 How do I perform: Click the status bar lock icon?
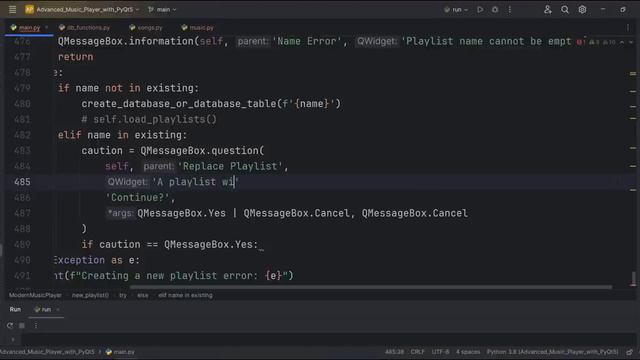(x=629, y=352)
